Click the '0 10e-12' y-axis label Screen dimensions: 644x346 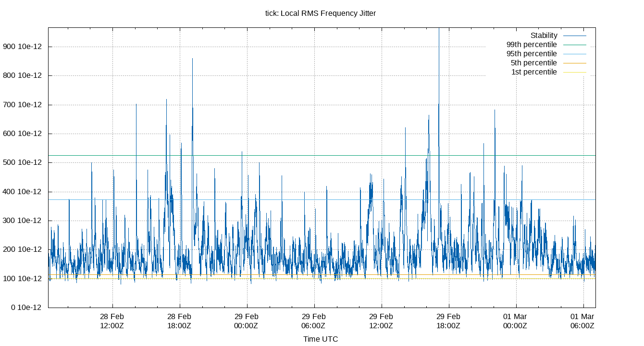[26, 308]
